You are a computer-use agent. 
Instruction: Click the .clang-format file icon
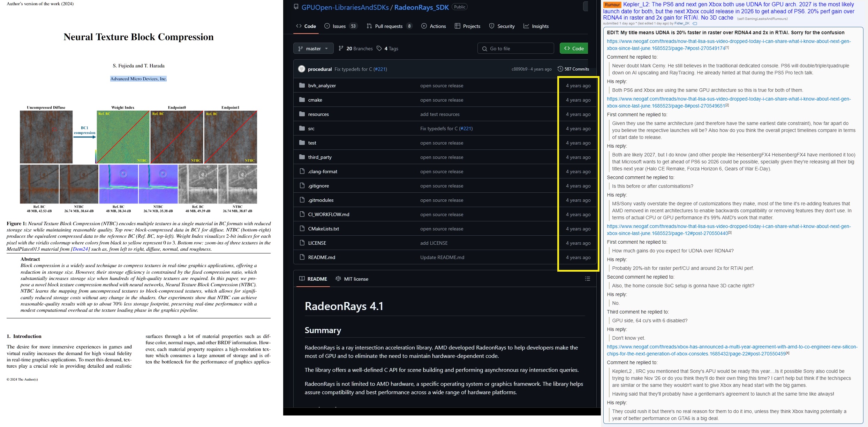coord(302,171)
